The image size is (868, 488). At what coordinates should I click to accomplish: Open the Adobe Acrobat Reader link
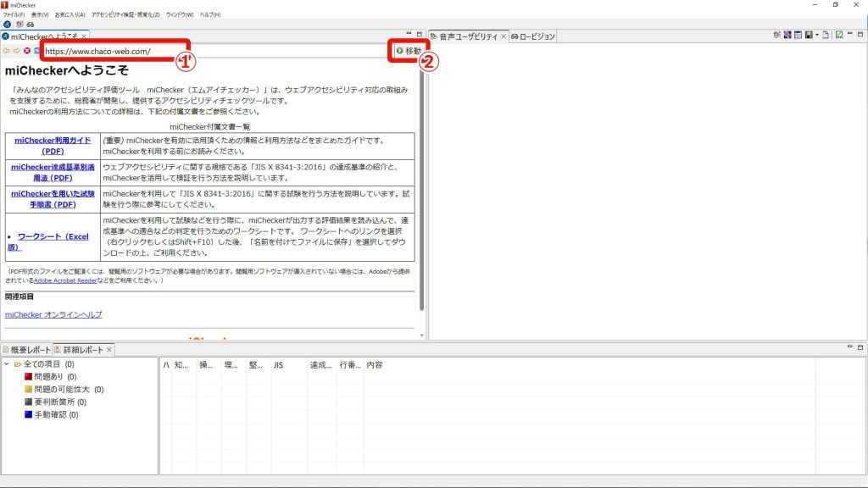tap(65, 280)
